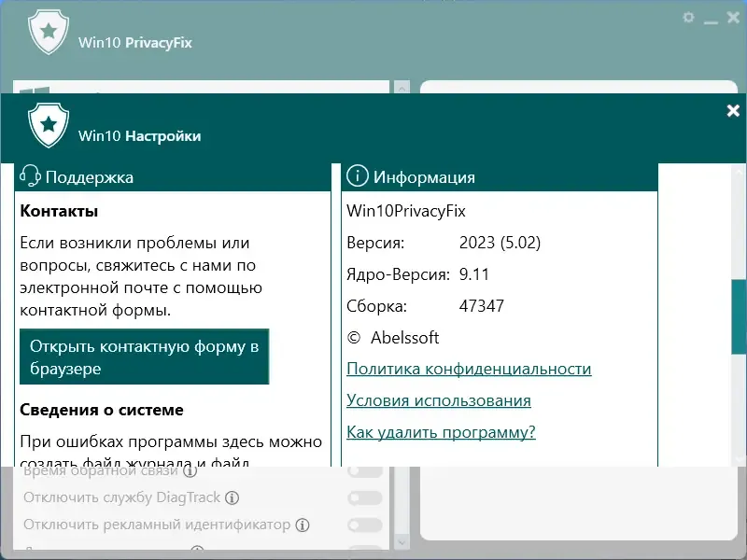Click the circled-i icon beside Информация
747x560 pixels.
tap(358, 175)
